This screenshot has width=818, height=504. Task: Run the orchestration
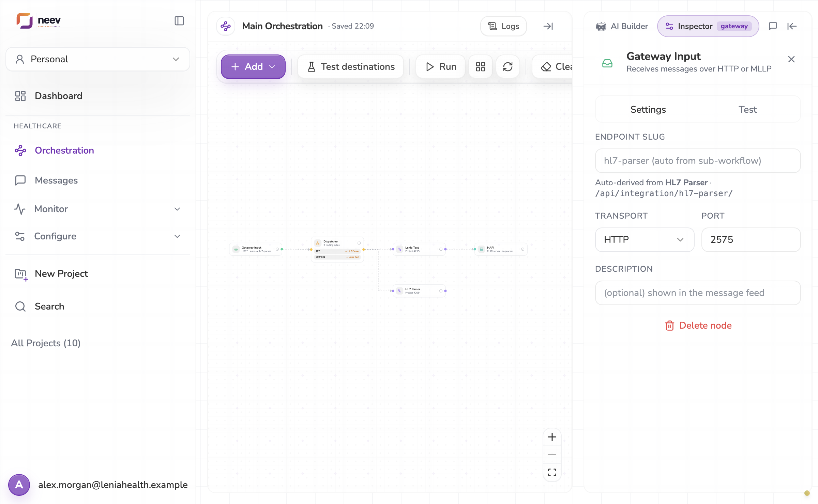point(441,67)
